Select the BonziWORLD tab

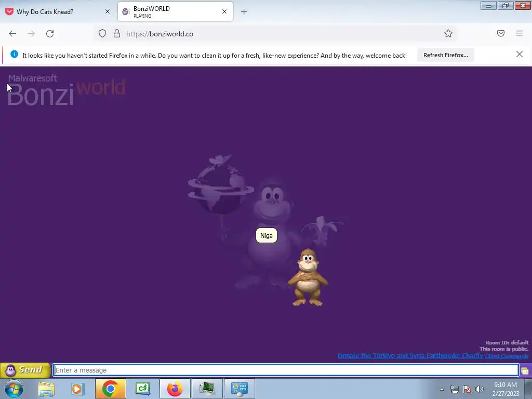175,11
